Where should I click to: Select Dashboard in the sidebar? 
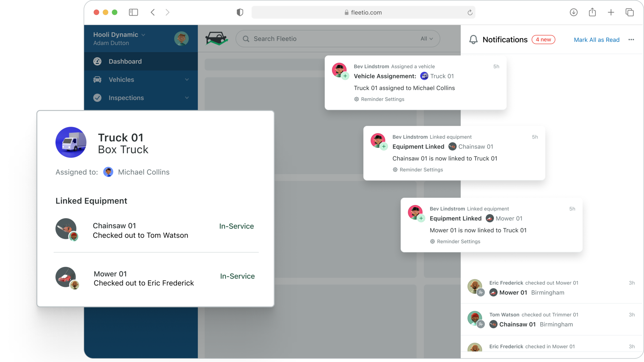point(125,61)
